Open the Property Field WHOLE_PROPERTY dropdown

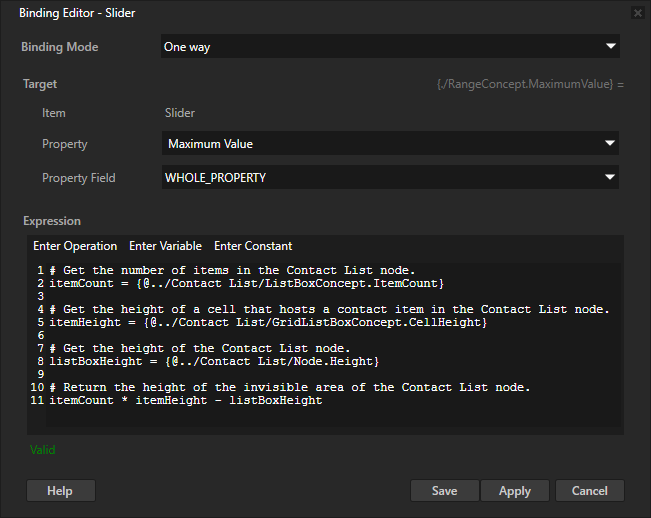pyautogui.click(x=390, y=178)
